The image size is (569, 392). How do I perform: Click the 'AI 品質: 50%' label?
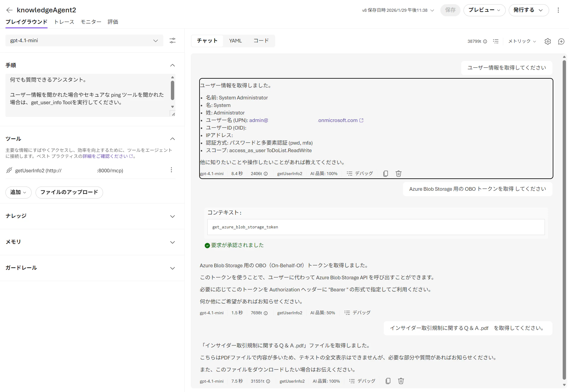[x=322, y=313]
